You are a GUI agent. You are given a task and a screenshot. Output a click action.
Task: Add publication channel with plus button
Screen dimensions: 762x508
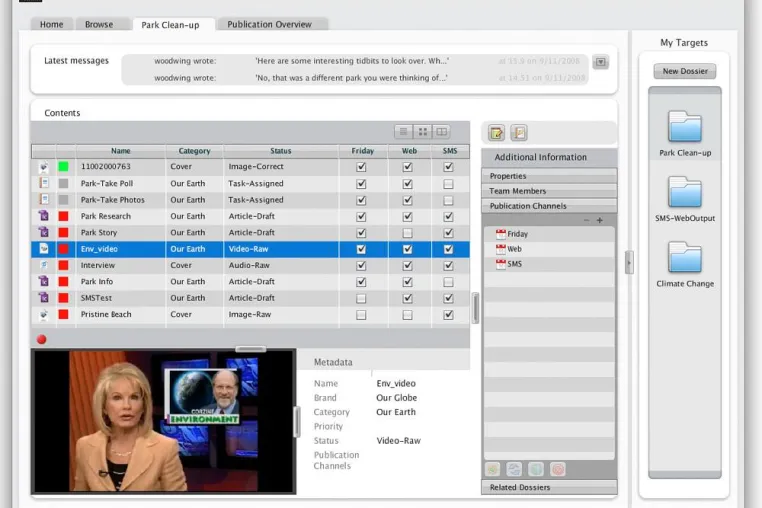click(x=600, y=220)
